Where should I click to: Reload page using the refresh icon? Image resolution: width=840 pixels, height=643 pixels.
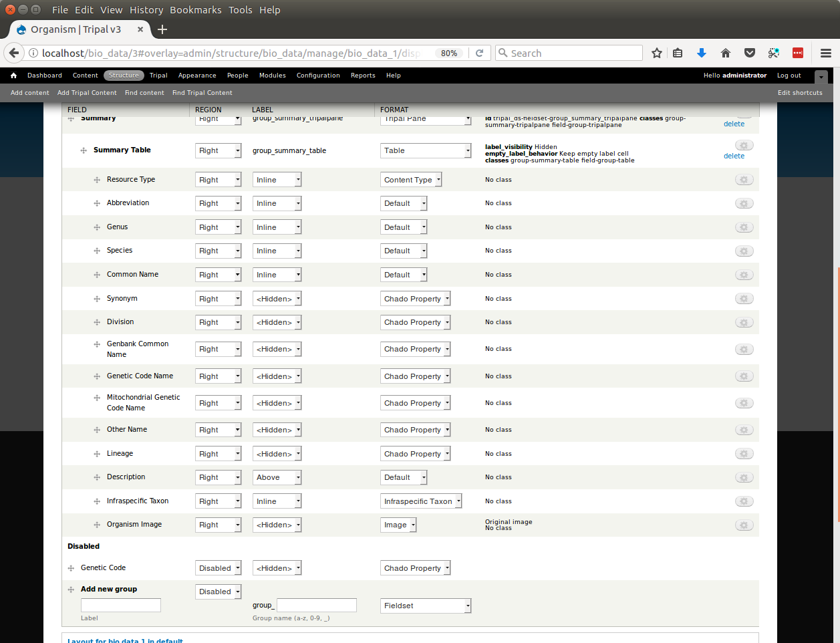point(479,53)
